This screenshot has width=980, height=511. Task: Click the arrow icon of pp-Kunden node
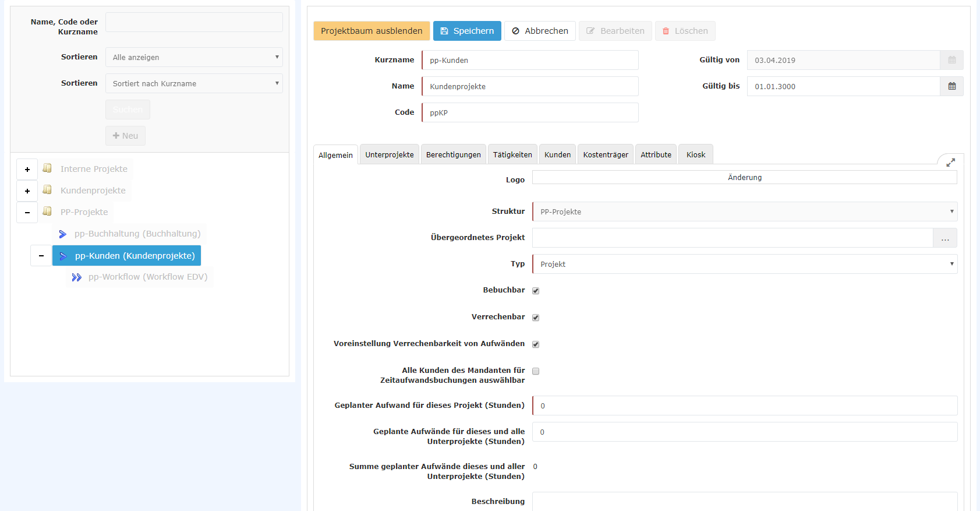[x=63, y=256]
